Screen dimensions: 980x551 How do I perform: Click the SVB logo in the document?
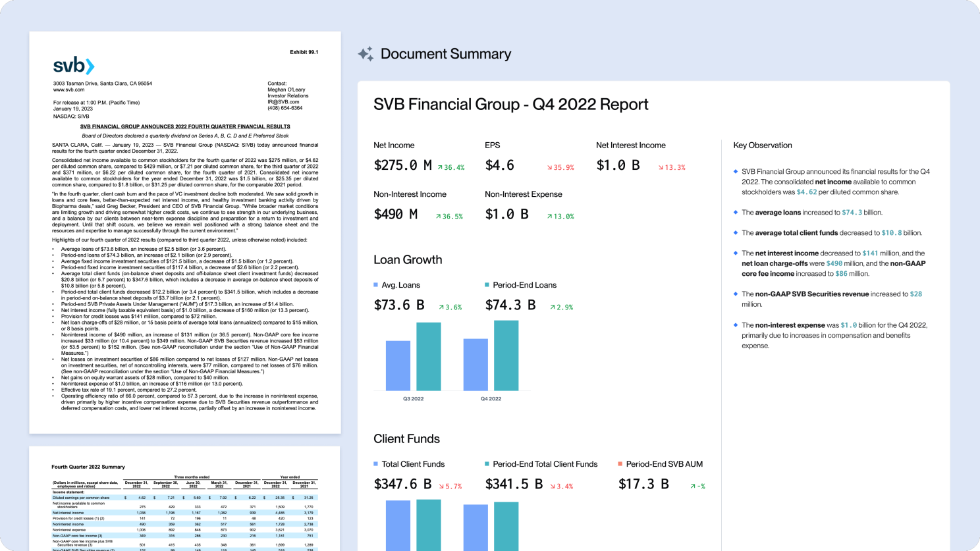(74, 65)
